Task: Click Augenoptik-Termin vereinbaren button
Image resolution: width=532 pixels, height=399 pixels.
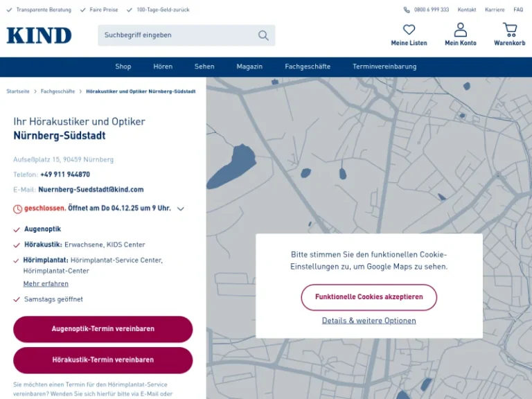Action: [x=103, y=329]
